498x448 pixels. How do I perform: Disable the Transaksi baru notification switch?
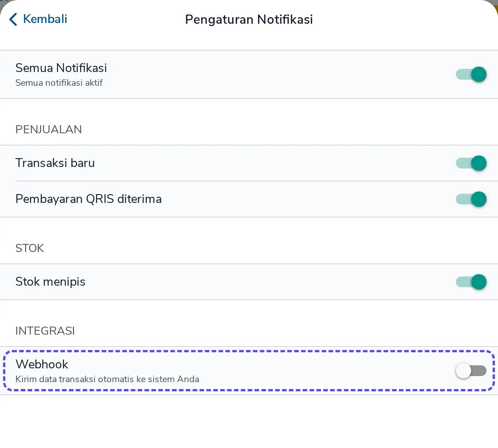click(x=471, y=163)
